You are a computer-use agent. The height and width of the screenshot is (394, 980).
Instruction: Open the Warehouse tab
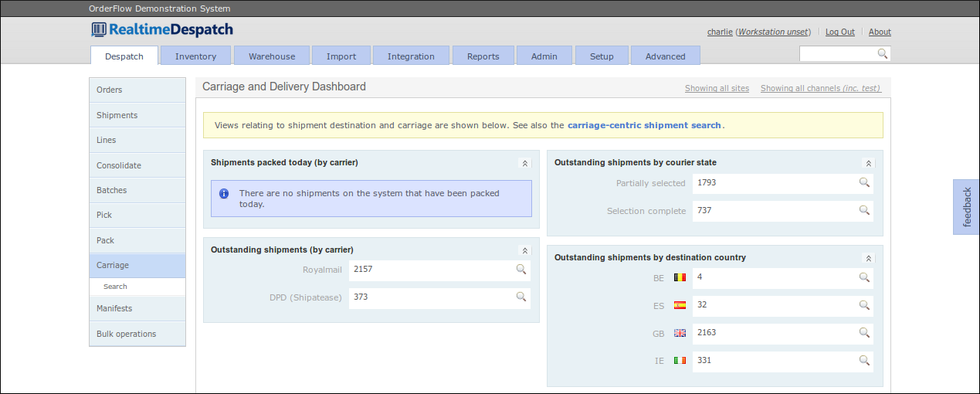coord(272,56)
